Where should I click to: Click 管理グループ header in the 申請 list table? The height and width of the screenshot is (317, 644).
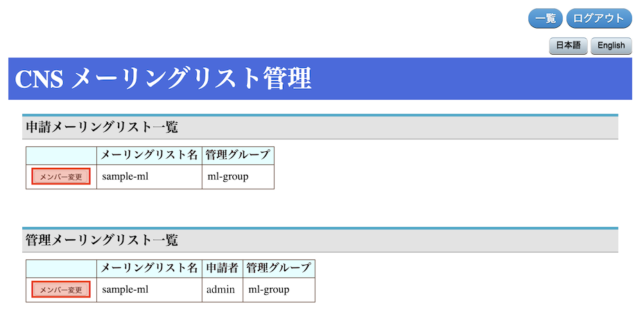coord(238,155)
